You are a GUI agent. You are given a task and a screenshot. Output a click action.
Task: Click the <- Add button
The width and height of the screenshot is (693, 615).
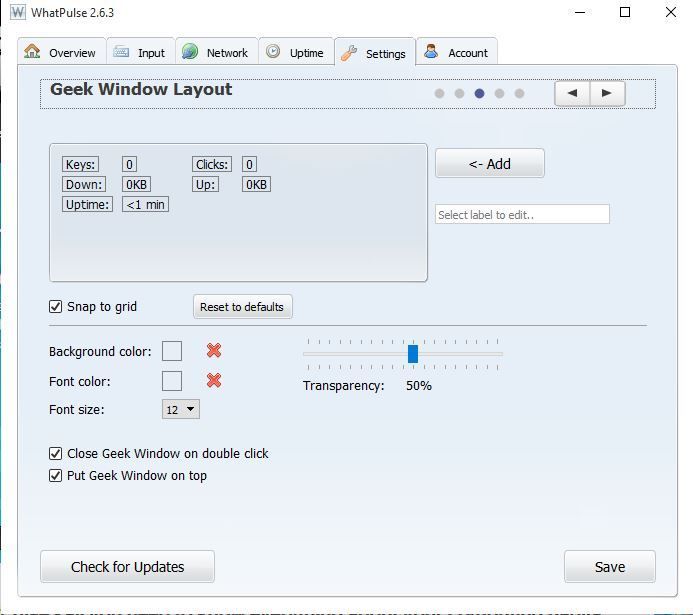(x=490, y=163)
